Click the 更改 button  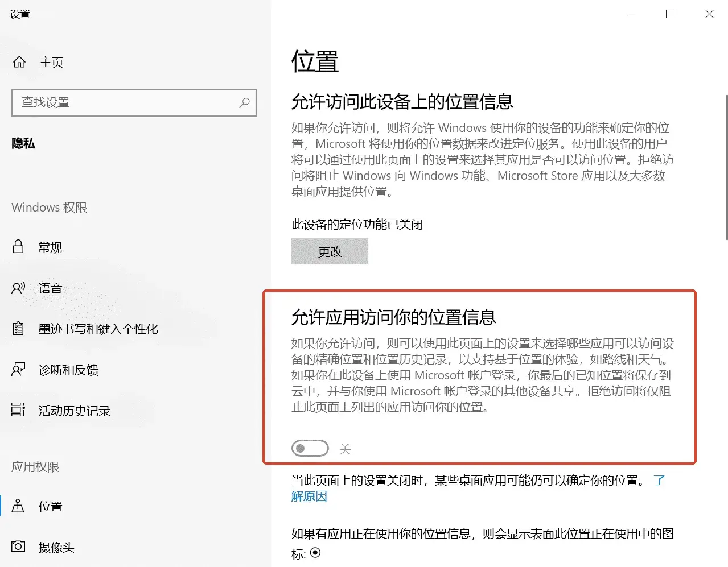330,251
